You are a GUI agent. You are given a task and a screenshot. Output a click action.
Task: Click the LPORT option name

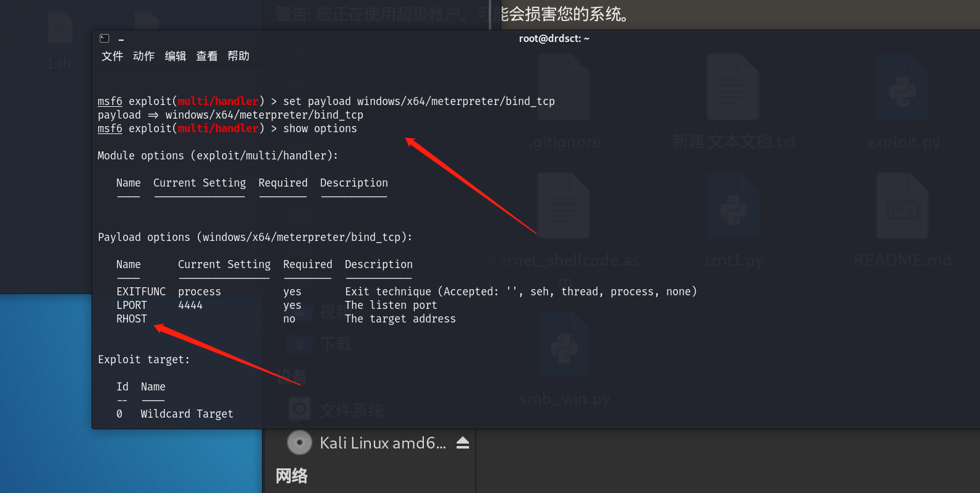click(132, 305)
